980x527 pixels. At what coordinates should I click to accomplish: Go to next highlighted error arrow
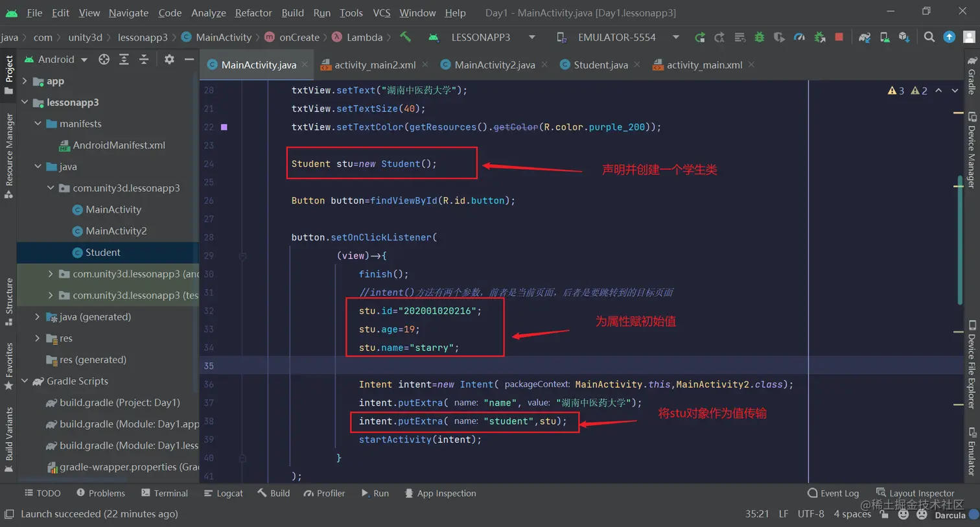click(955, 91)
